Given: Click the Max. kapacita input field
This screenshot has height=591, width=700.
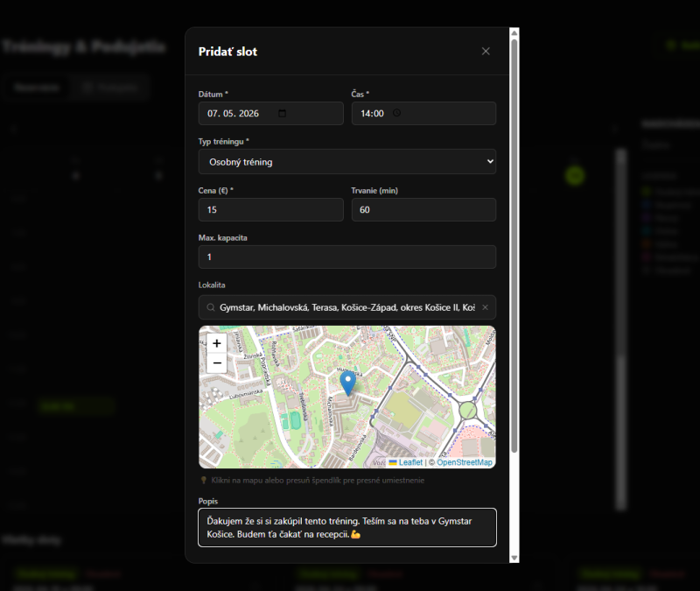Looking at the screenshot, I should [347, 257].
